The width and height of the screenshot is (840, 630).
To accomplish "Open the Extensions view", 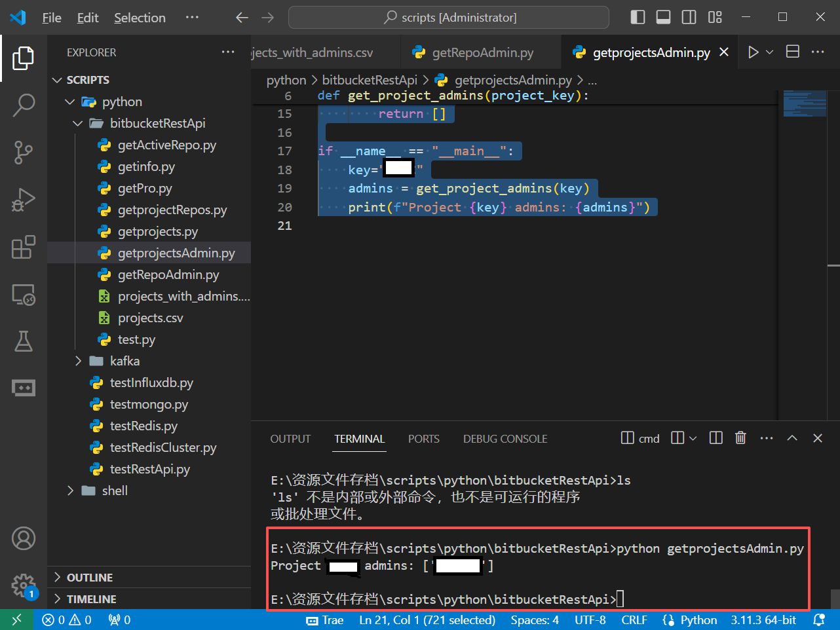I will click(24, 247).
